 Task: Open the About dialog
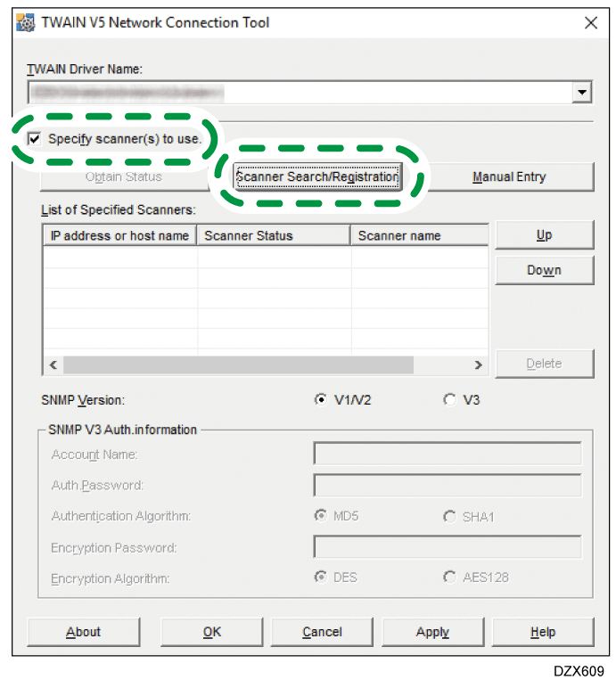coord(84,632)
